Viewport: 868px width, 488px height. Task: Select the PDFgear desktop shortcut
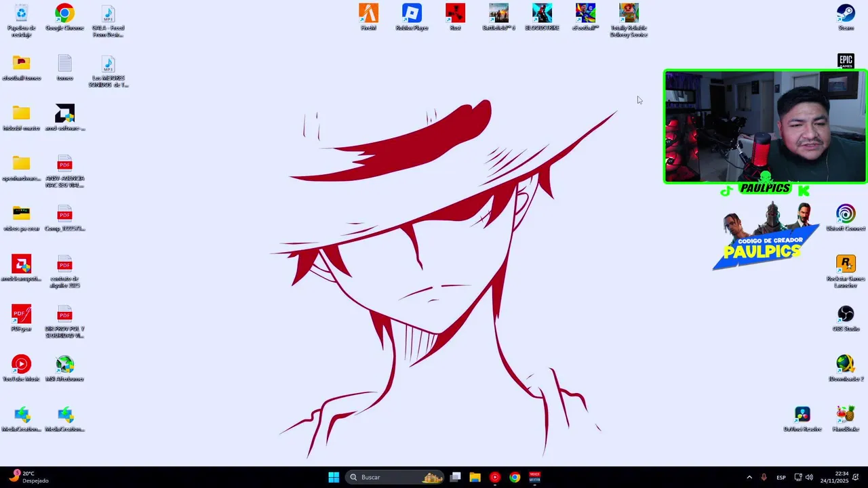click(21, 319)
